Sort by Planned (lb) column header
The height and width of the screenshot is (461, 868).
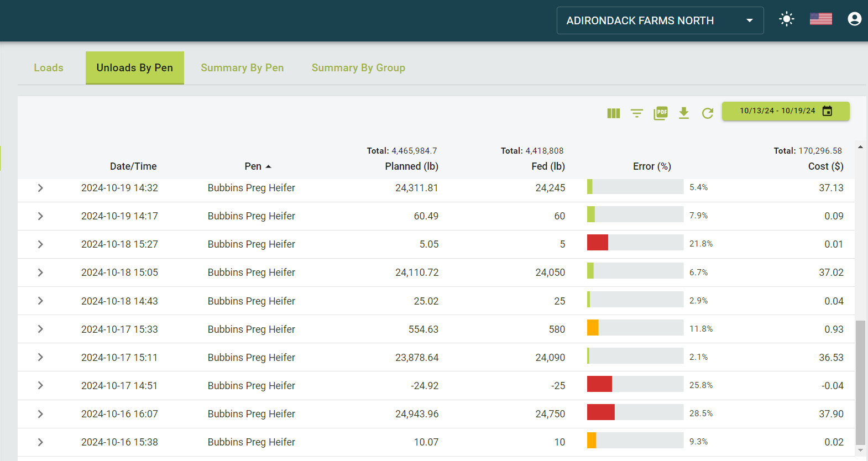click(x=412, y=166)
